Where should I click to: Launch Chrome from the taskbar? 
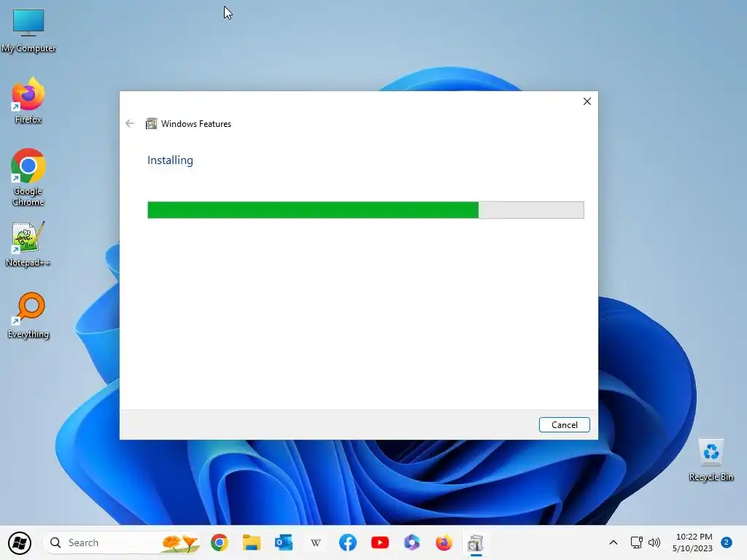point(220,542)
